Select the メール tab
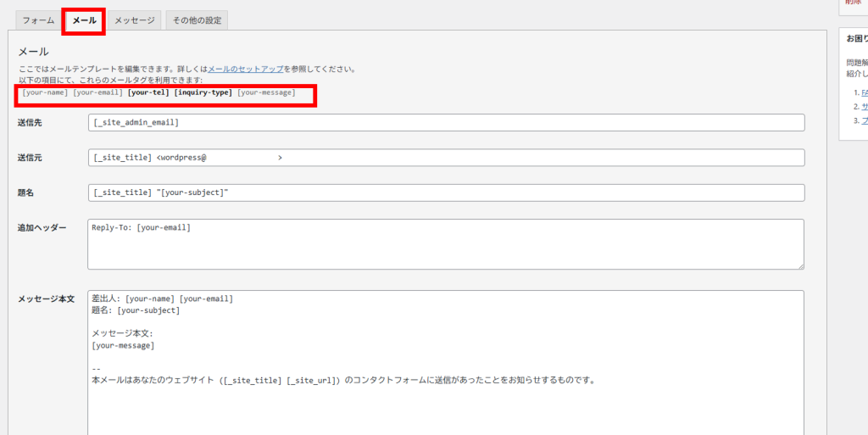 [x=84, y=20]
